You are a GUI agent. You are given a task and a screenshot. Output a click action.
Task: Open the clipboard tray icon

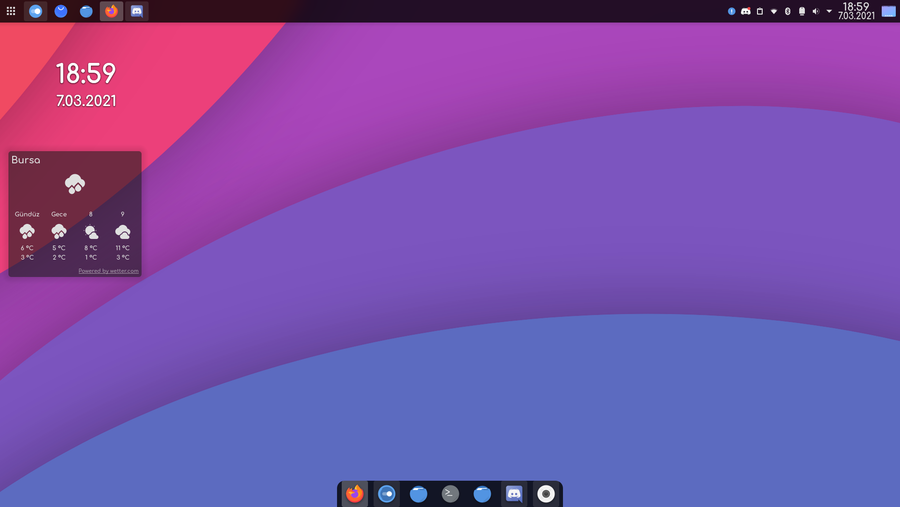pyautogui.click(x=759, y=11)
